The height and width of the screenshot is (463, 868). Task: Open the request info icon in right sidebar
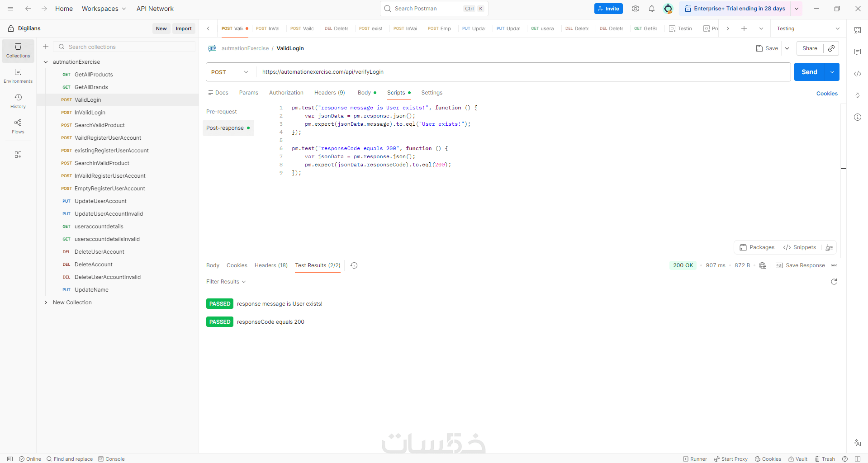[858, 117]
